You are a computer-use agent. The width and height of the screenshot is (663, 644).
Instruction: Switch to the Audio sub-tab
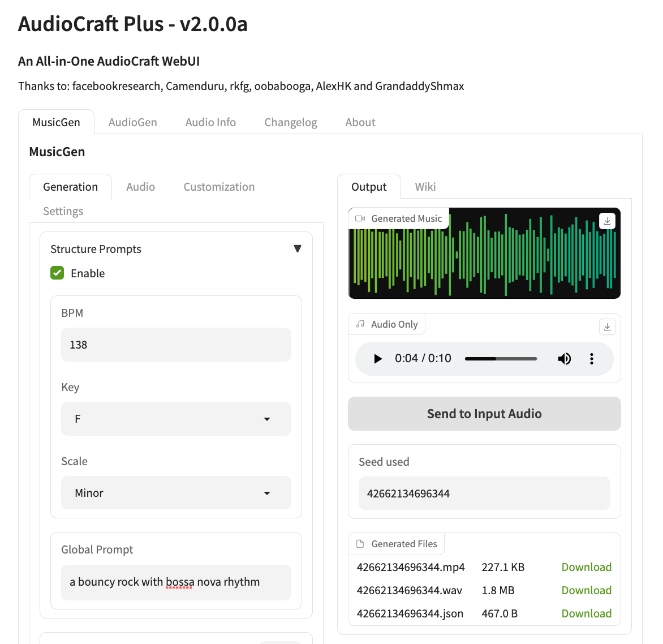tap(140, 187)
